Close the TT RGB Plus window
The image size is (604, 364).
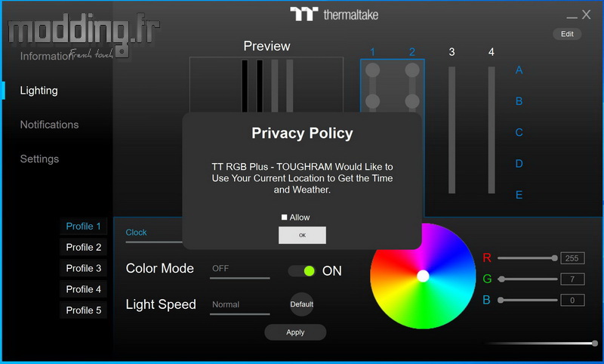point(587,14)
